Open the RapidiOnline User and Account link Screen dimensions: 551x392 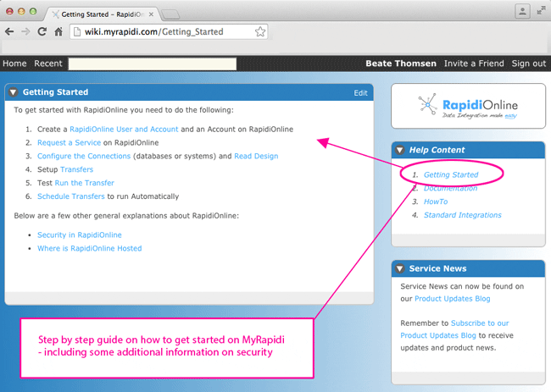coord(124,130)
